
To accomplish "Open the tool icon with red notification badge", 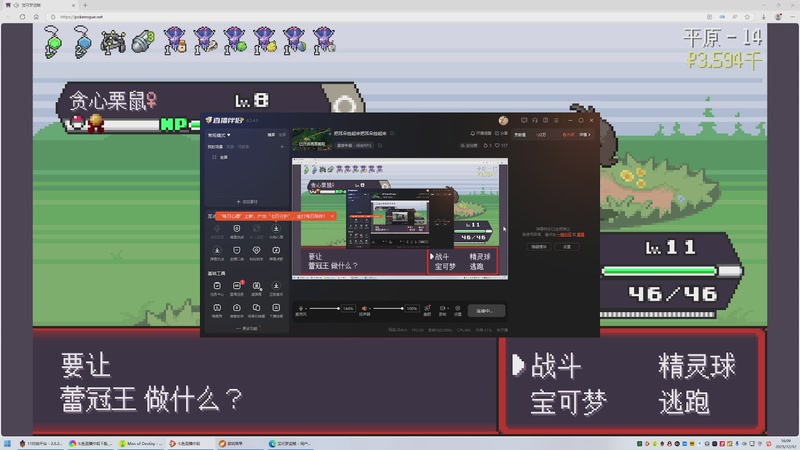I will (x=237, y=288).
